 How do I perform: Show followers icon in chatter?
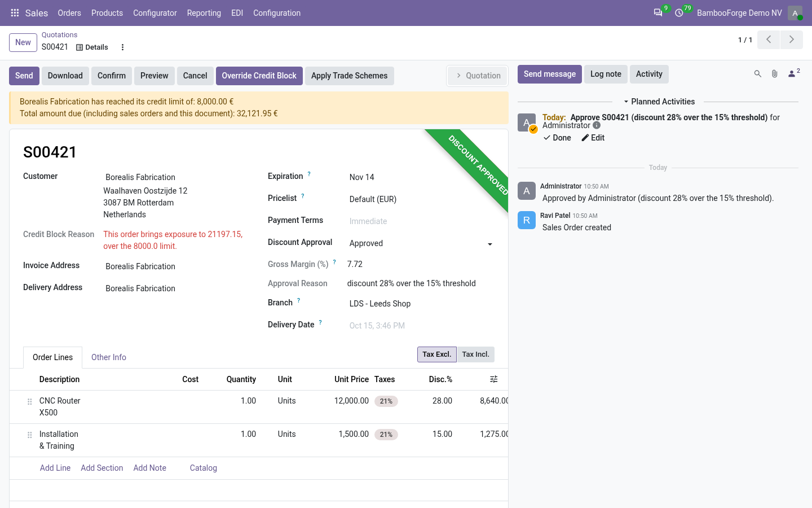pyautogui.click(x=794, y=73)
